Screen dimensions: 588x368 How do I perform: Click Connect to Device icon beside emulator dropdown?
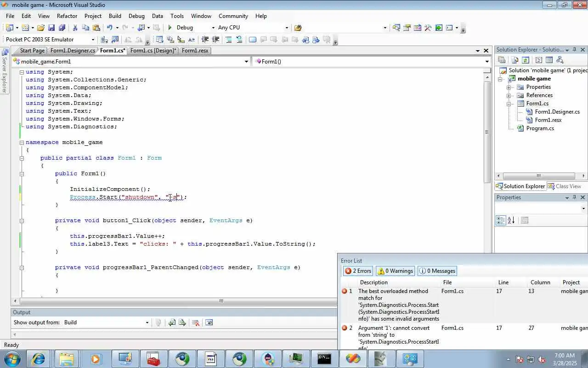click(104, 40)
